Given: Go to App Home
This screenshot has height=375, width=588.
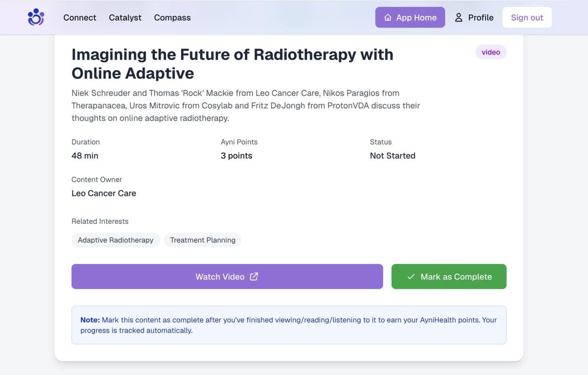Looking at the screenshot, I should click(410, 17).
